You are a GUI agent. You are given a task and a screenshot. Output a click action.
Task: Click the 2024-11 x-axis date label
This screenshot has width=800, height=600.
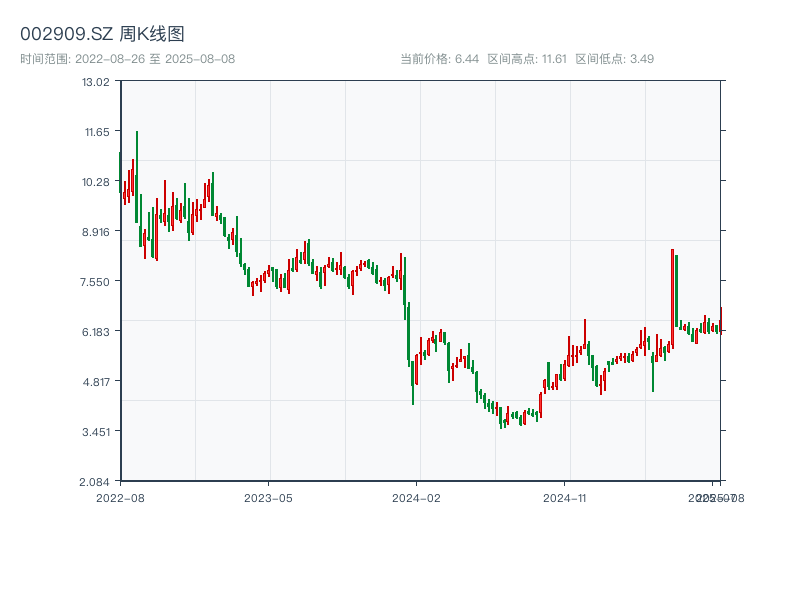pos(566,497)
